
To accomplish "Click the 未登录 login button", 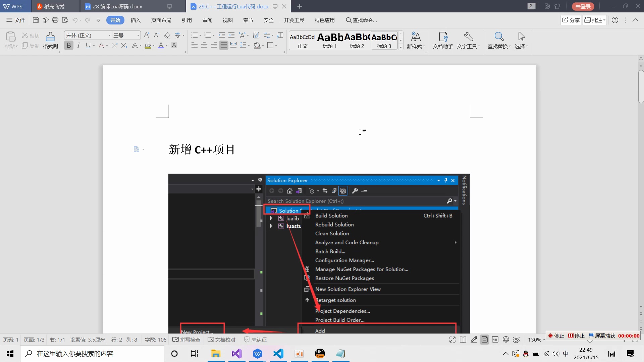I will (582, 6).
